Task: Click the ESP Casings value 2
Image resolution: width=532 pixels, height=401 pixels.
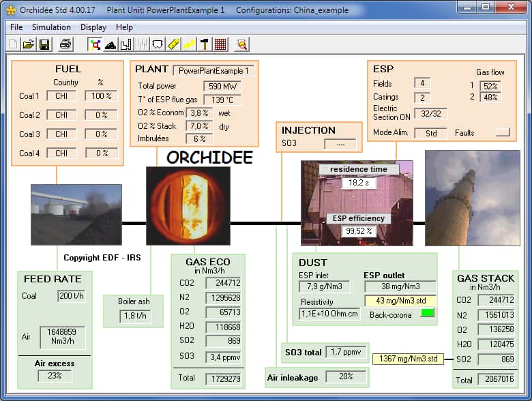Action: coord(422,98)
